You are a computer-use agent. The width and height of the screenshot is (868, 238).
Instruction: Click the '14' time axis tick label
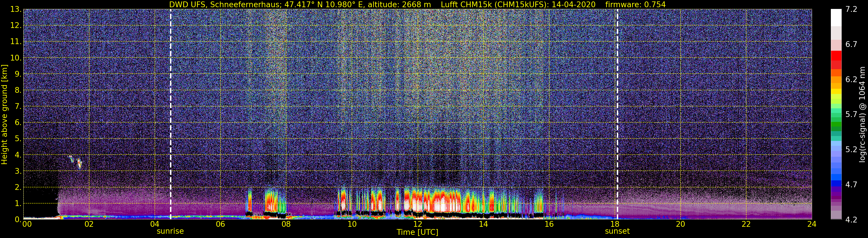point(483,224)
